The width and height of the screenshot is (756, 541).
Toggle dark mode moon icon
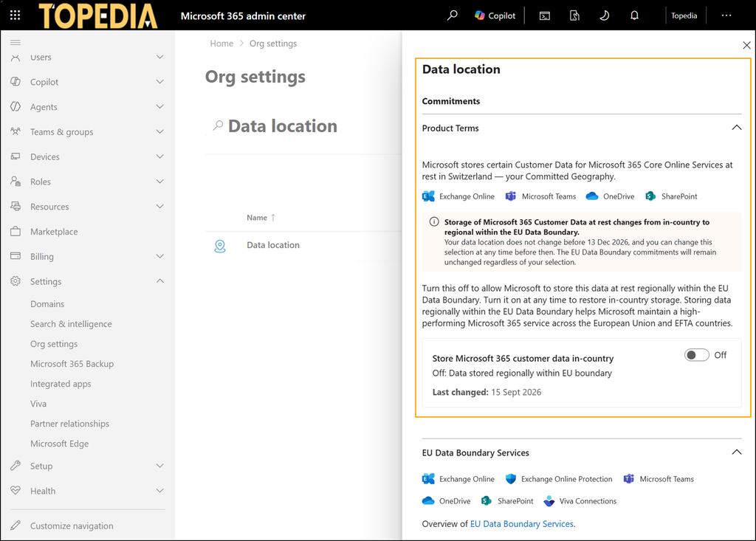[x=604, y=15]
